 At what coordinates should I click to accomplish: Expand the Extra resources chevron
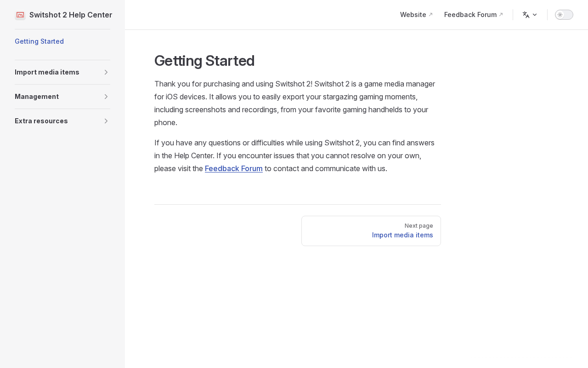pyautogui.click(x=106, y=121)
